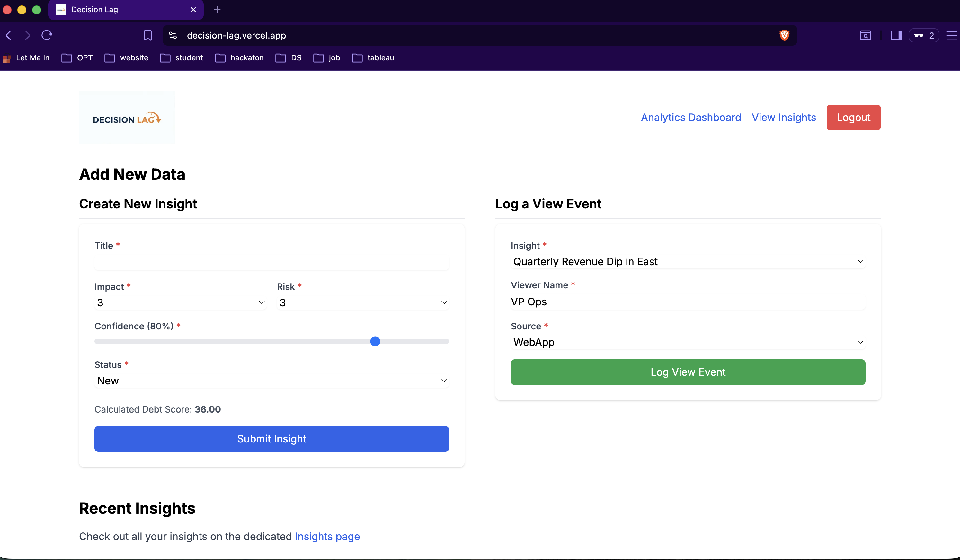Click the red Logout button
This screenshot has height=560, width=960.
pyautogui.click(x=853, y=118)
